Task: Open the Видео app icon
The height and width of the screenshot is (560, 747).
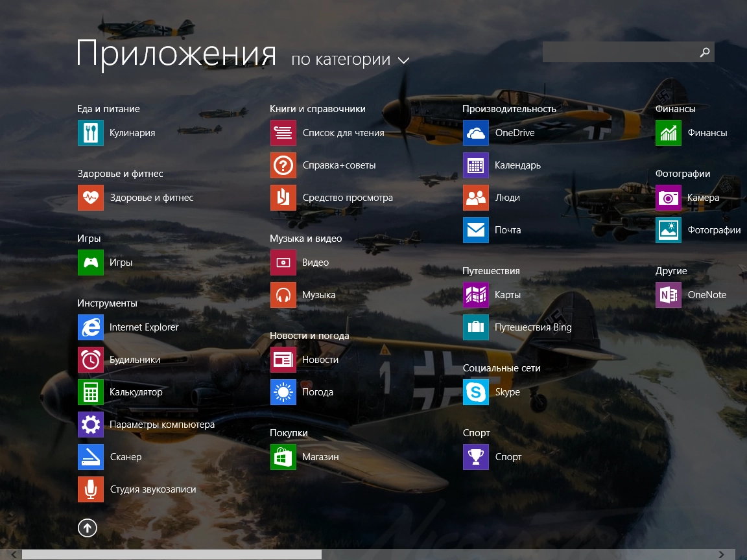Action: click(x=283, y=262)
